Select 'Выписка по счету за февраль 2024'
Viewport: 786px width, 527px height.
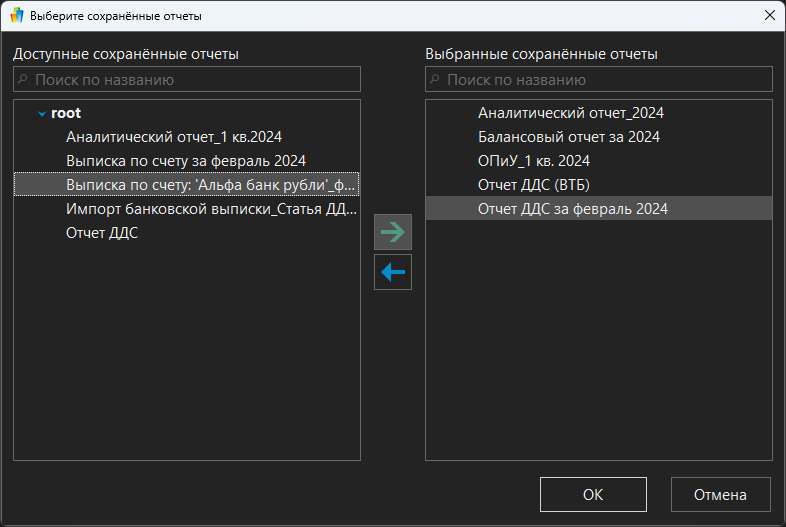pos(185,161)
